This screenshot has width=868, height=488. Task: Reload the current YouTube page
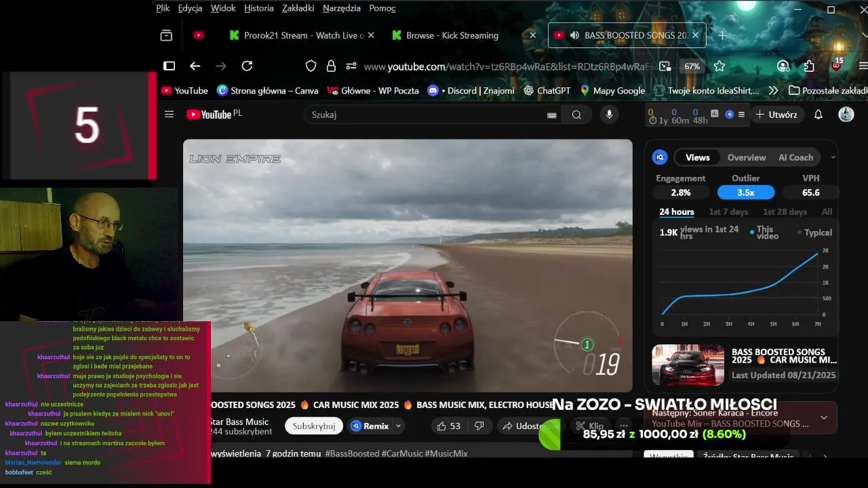[247, 66]
